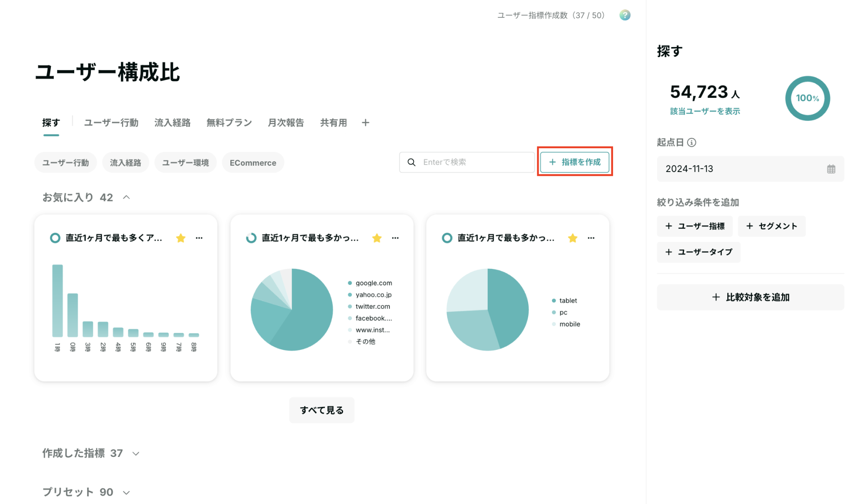853x504 pixels.
Task: Click the loading ring icon on referrer card
Action: [251, 238]
